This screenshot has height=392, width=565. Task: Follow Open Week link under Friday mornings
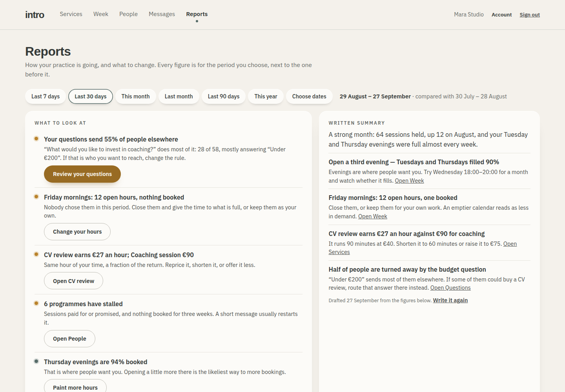pyautogui.click(x=372, y=216)
